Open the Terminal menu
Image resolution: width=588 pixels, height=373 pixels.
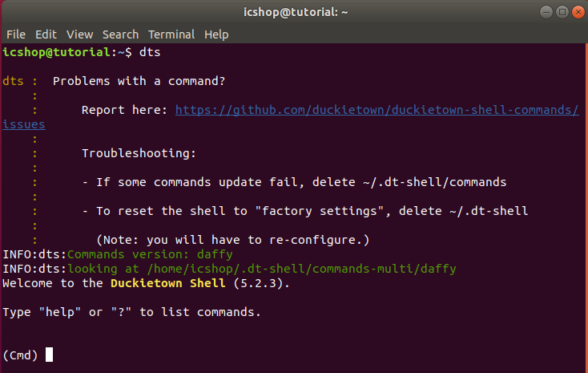(x=171, y=34)
